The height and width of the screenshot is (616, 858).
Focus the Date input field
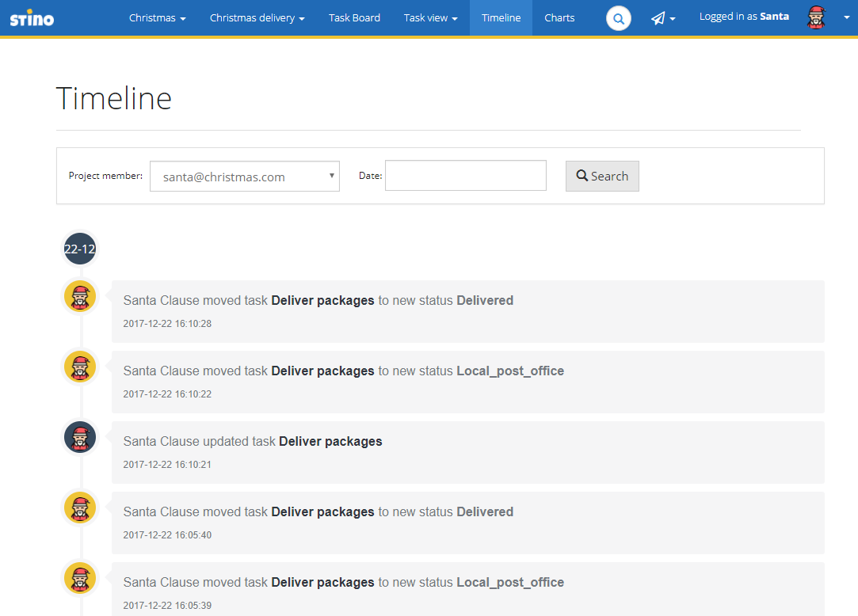point(466,176)
